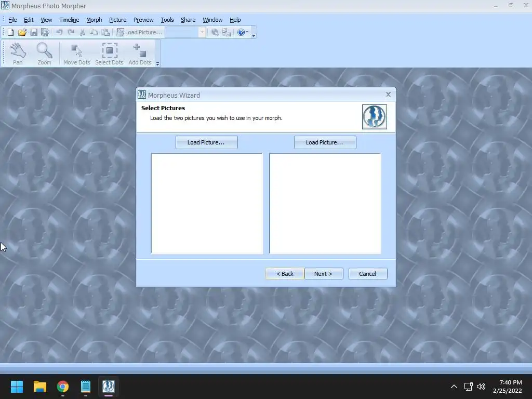This screenshot has height=399, width=532.
Task: Minimize the Morpheus Photo Morpher window
Action: (496, 6)
